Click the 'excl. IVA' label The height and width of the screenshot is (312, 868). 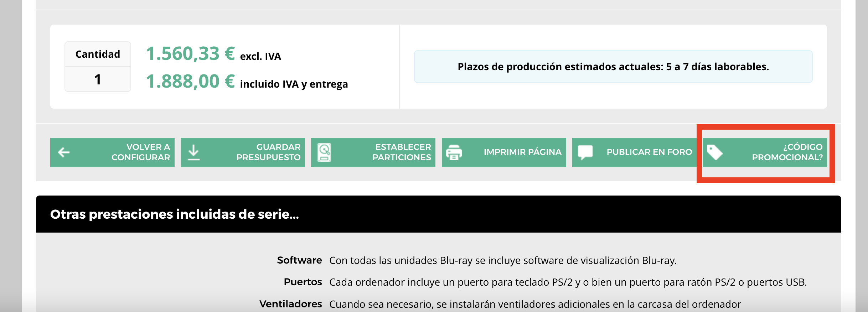pyautogui.click(x=260, y=56)
